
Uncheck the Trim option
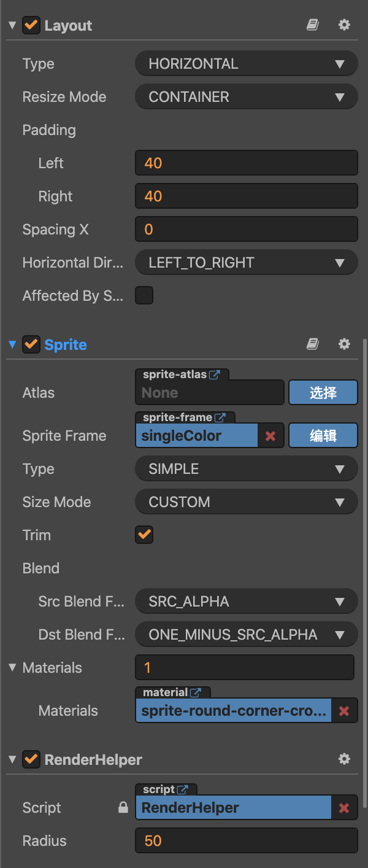click(144, 535)
